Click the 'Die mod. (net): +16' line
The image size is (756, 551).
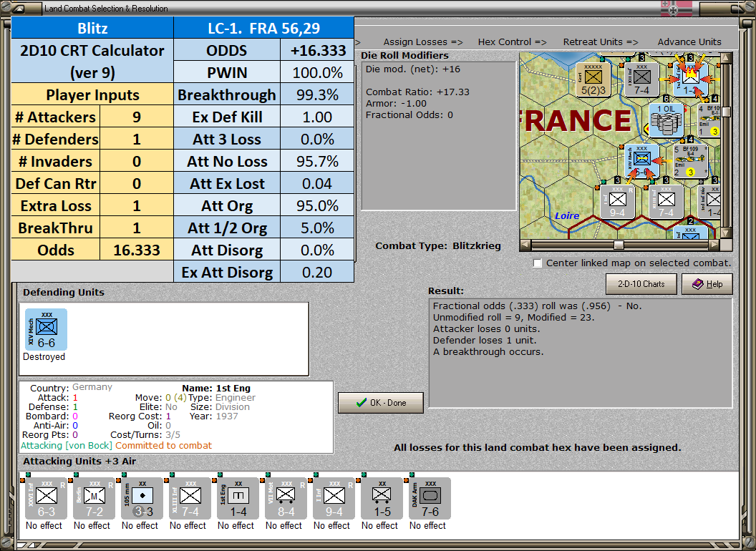coord(412,69)
